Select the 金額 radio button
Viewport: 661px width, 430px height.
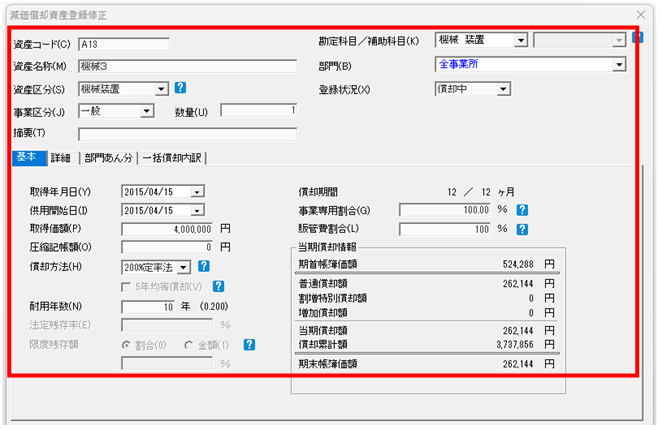[187, 345]
